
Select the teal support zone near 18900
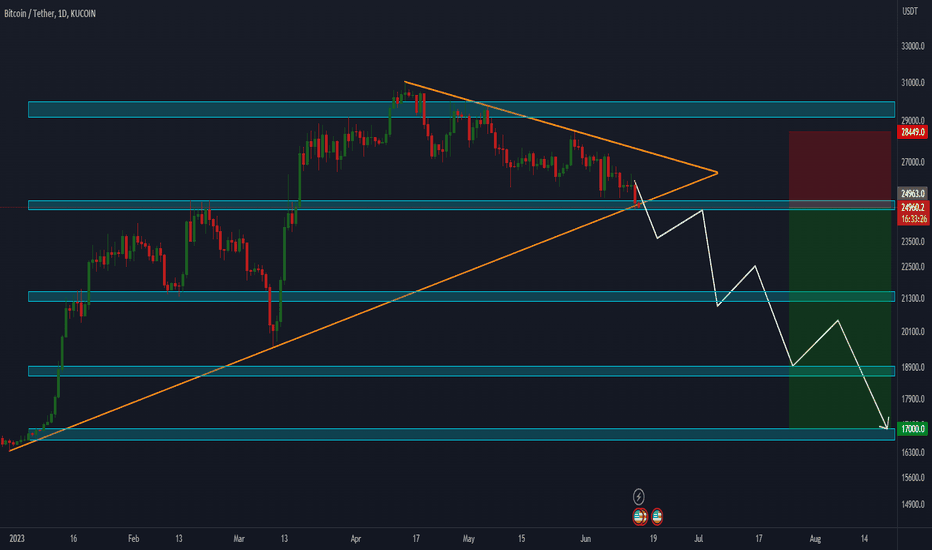pos(461,371)
